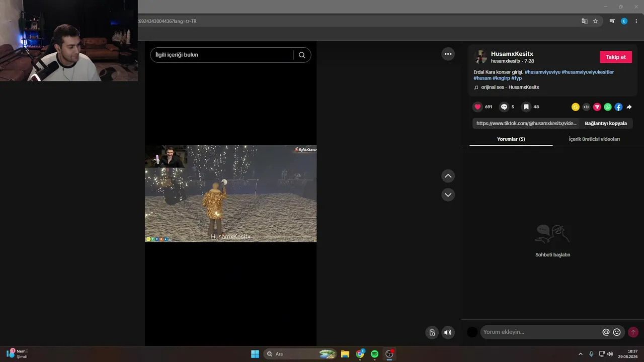This screenshot has height=362, width=644.
Task: Share the video to WhatsApp
Action: tap(608, 107)
